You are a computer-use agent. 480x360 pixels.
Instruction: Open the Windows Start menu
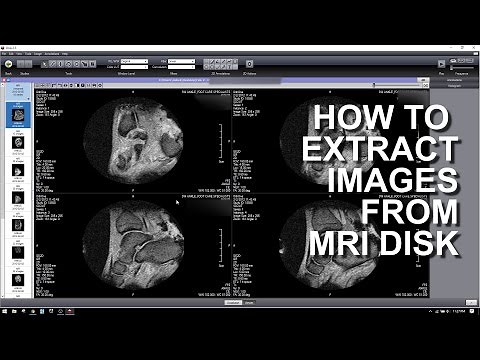tap(4, 311)
